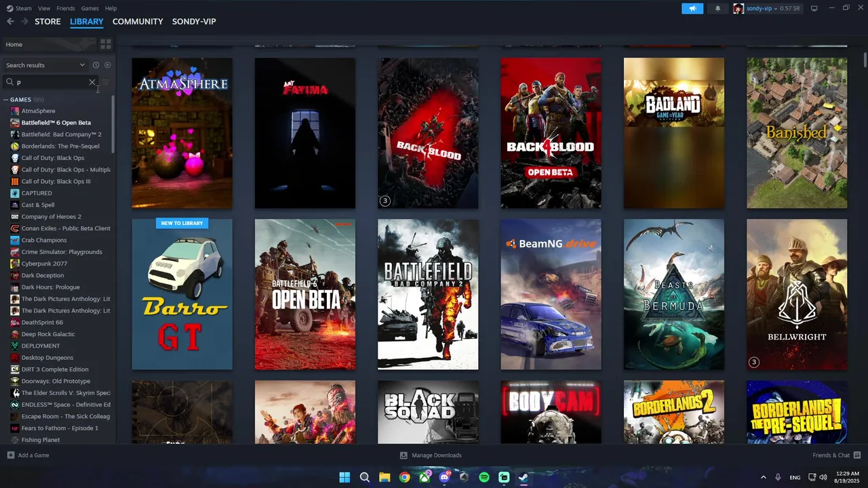Open Aunt Fatima cover art

[x=305, y=133]
